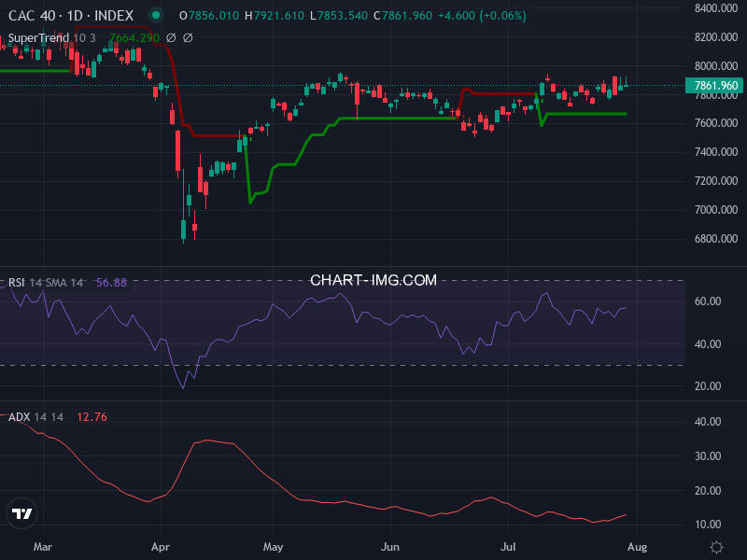
Task: Click the 8000.000 price scale label
Action: (x=716, y=65)
